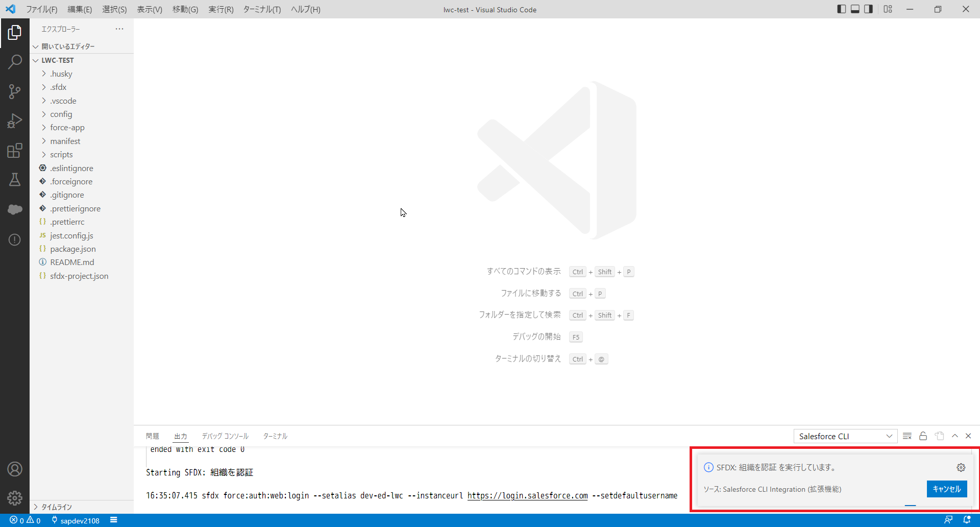Open the customize layout icon
Image resolution: width=980 pixels, height=527 pixels.
coord(888,9)
